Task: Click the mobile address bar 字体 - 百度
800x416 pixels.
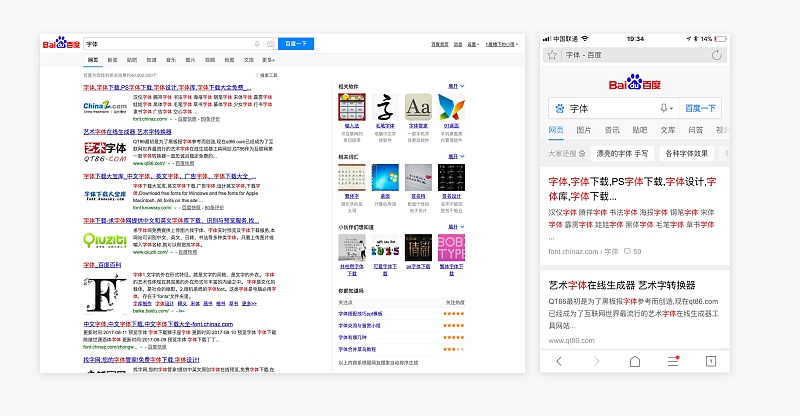Action: (x=633, y=55)
